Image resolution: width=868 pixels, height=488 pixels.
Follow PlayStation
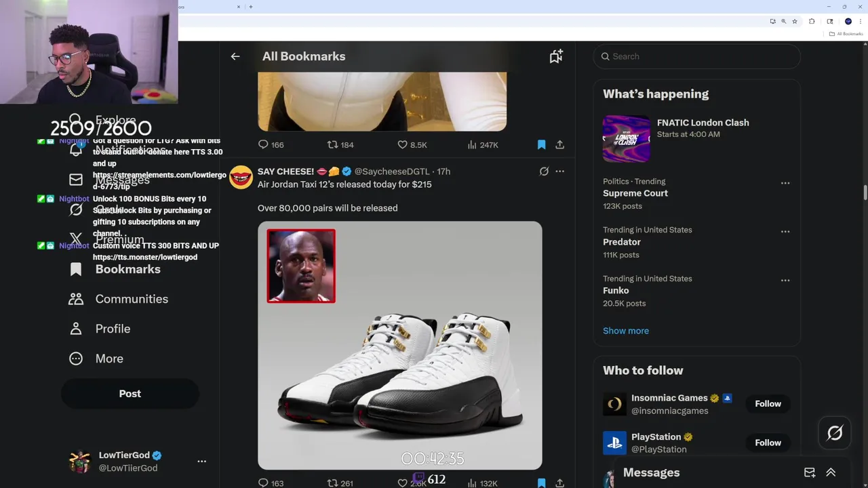click(768, 443)
